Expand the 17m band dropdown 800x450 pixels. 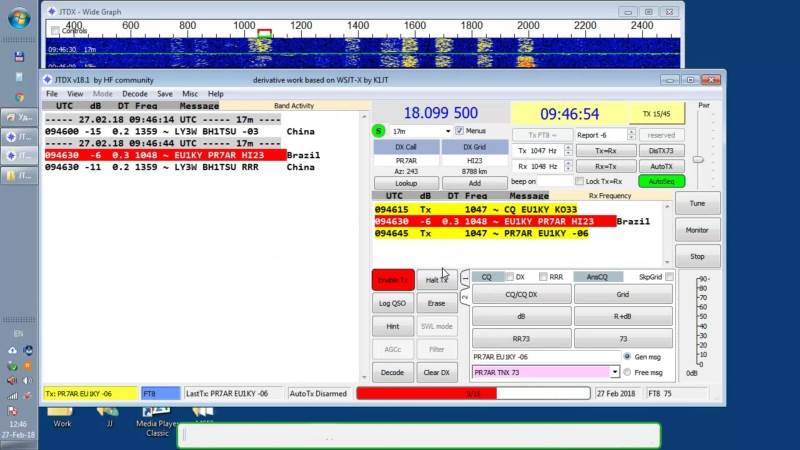447,131
